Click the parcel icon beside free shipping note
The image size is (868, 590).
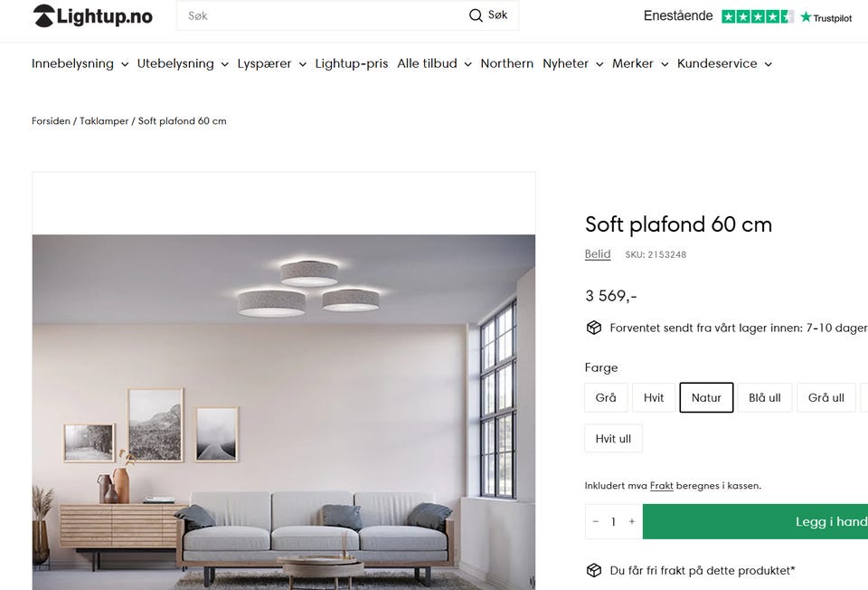594,570
